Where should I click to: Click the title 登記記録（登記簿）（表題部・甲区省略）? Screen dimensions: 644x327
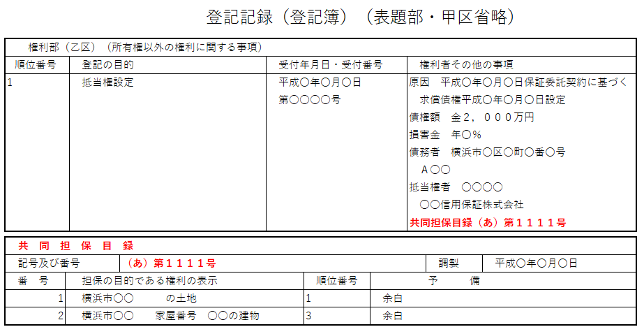tap(360, 17)
